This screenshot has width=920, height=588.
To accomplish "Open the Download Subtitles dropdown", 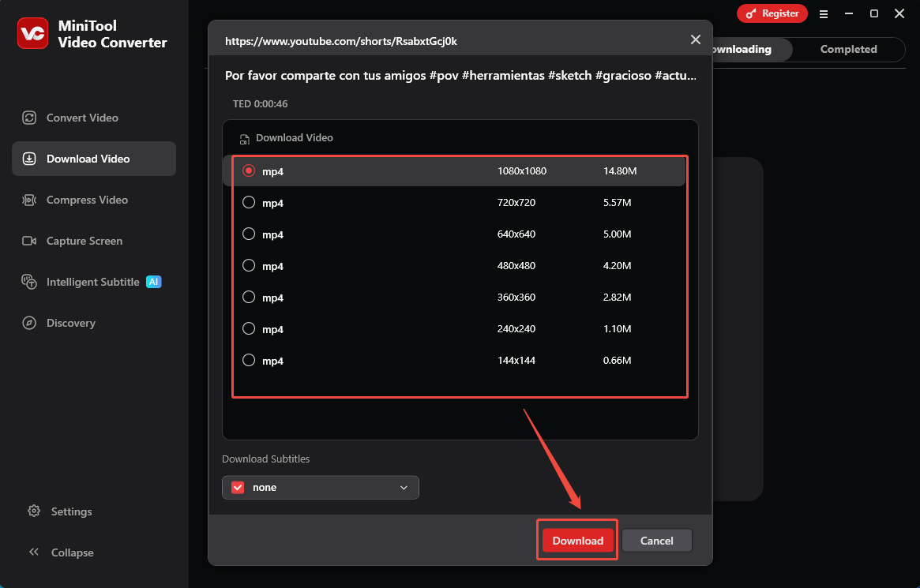I will 404,487.
